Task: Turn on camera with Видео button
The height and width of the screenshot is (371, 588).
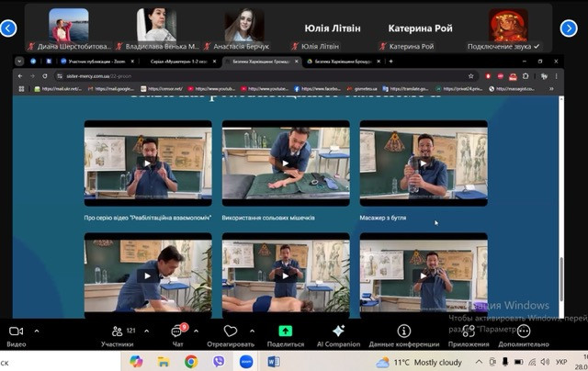Action: (16, 331)
